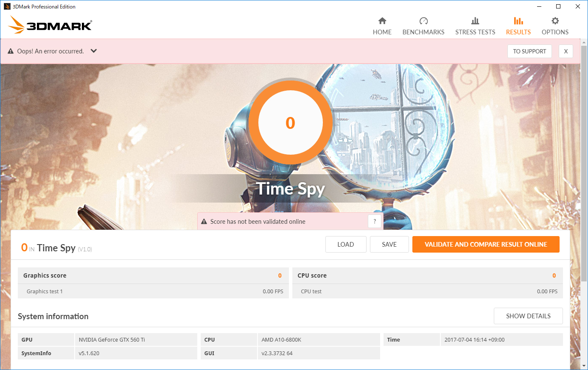
Task: Click the SAVE button
Action: pyautogui.click(x=389, y=244)
